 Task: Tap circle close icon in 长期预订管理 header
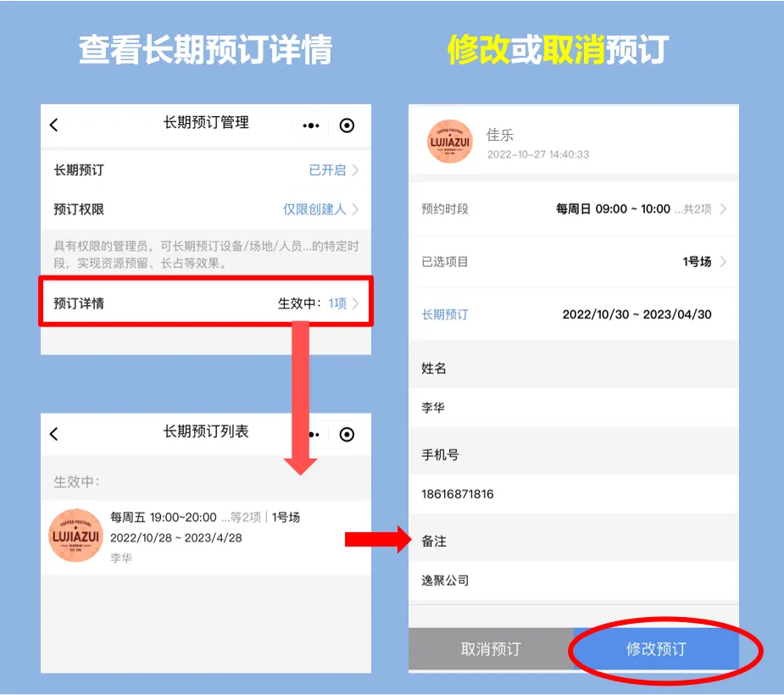[x=347, y=125]
